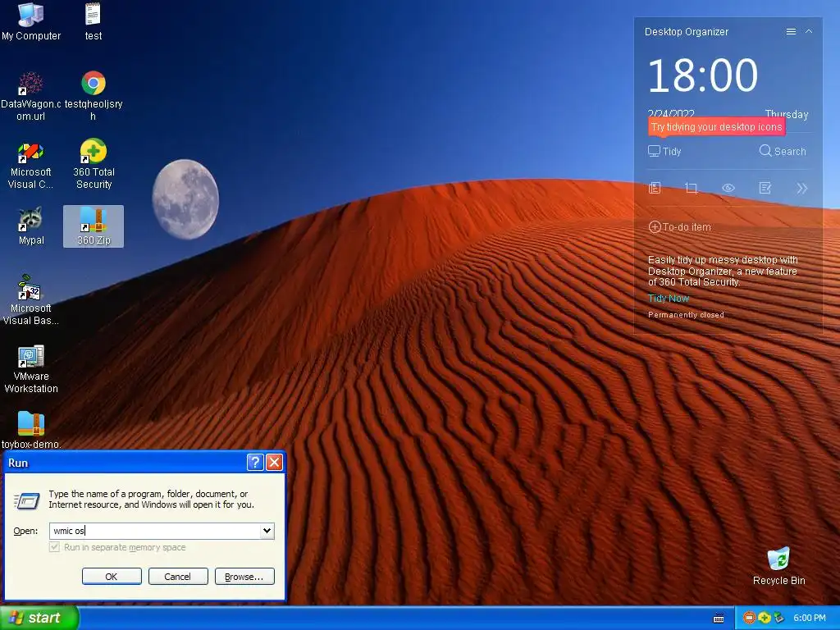Screen dimensions: 840x630
Task: Expand the Open field history dropdown
Action: (x=267, y=531)
